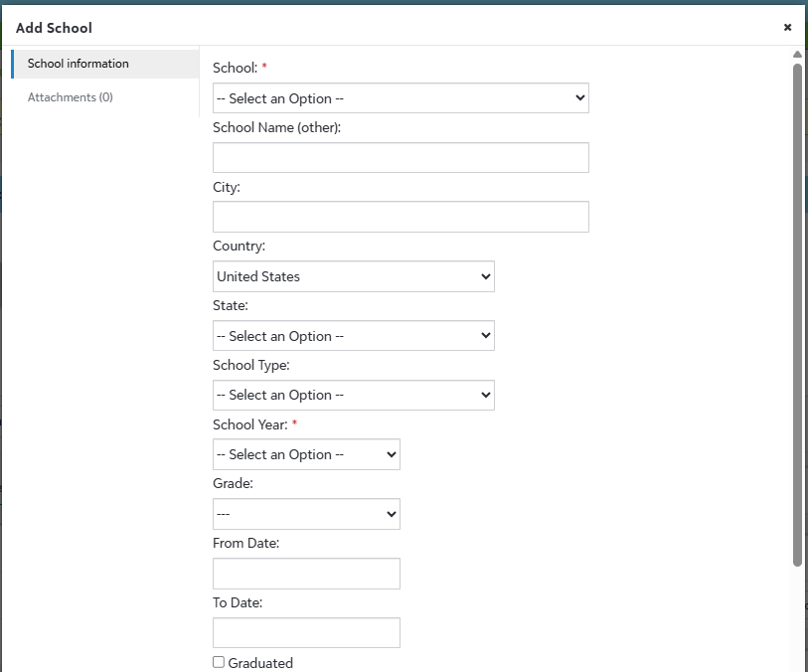This screenshot has width=808, height=672.
Task: Click the School Name (other) field
Action: (401, 158)
